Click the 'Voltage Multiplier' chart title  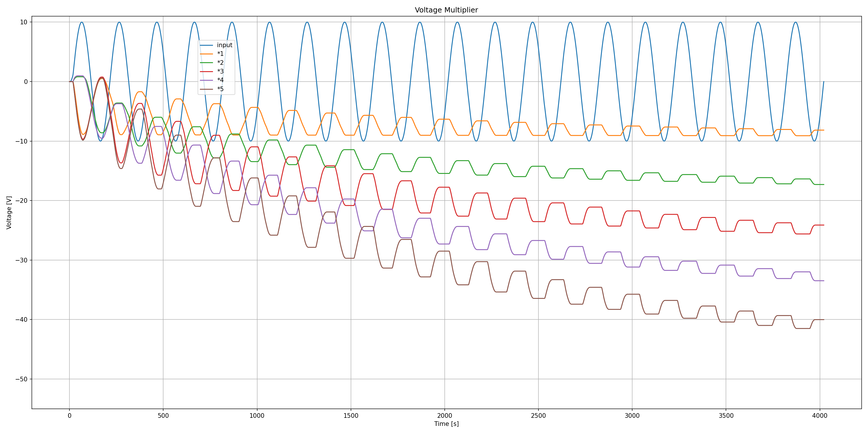coord(446,10)
